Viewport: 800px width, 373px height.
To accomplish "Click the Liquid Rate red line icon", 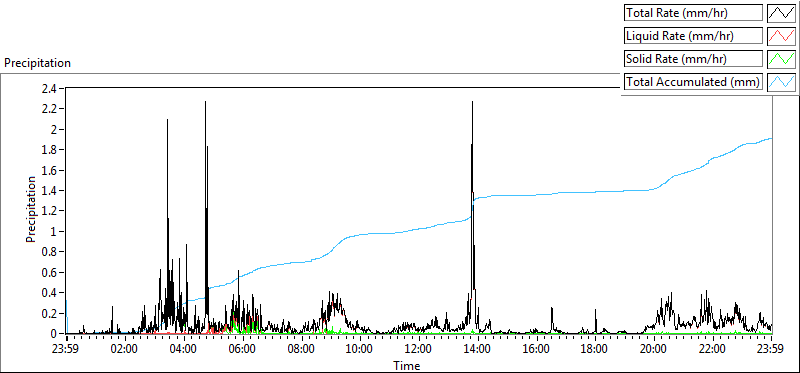I will point(781,36).
